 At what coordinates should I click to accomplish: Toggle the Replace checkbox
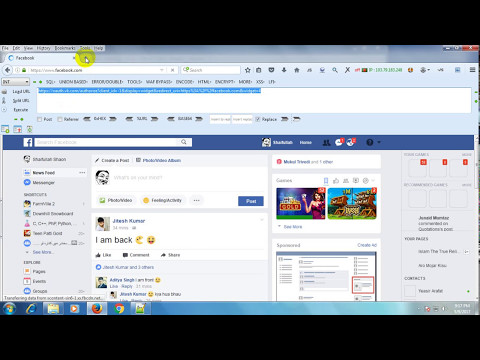(x=258, y=119)
